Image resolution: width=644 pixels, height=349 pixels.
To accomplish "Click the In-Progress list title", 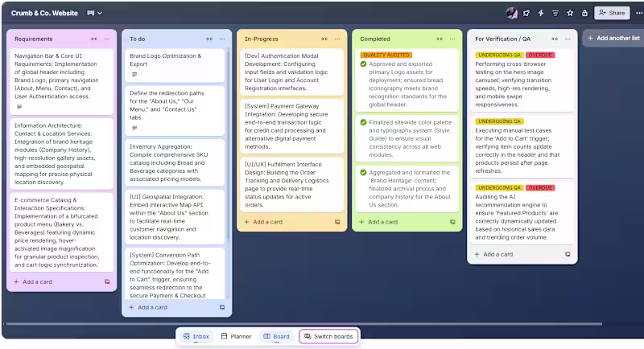I will tap(261, 39).
